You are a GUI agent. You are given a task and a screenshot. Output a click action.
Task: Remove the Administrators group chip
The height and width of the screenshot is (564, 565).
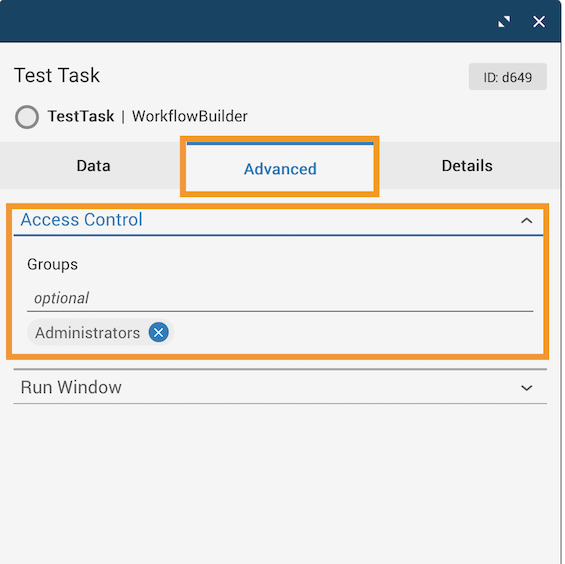point(159,332)
